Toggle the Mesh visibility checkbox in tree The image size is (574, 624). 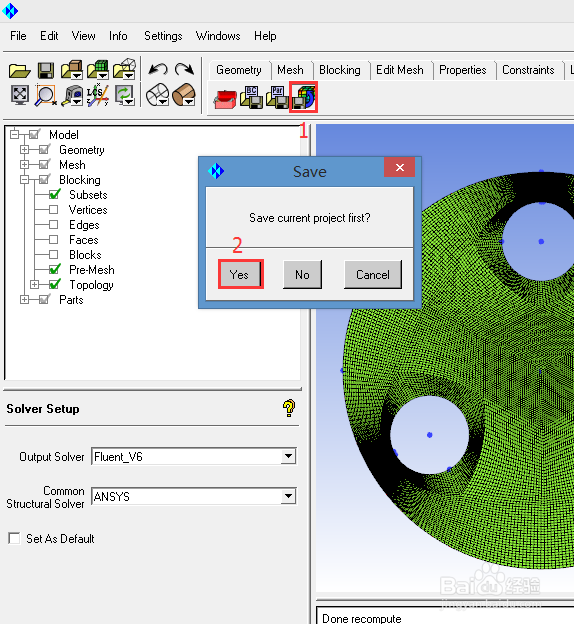click(44, 165)
